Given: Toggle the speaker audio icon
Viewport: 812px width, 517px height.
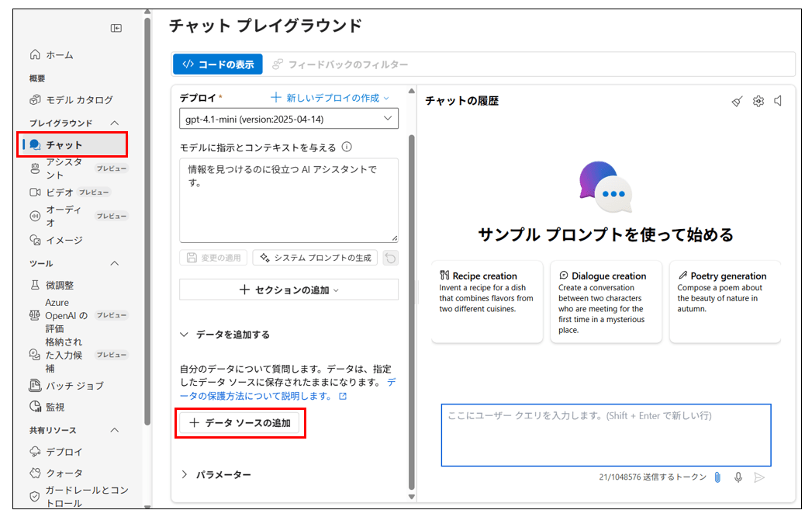Looking at the screenshot, I should tap(778, 101).
